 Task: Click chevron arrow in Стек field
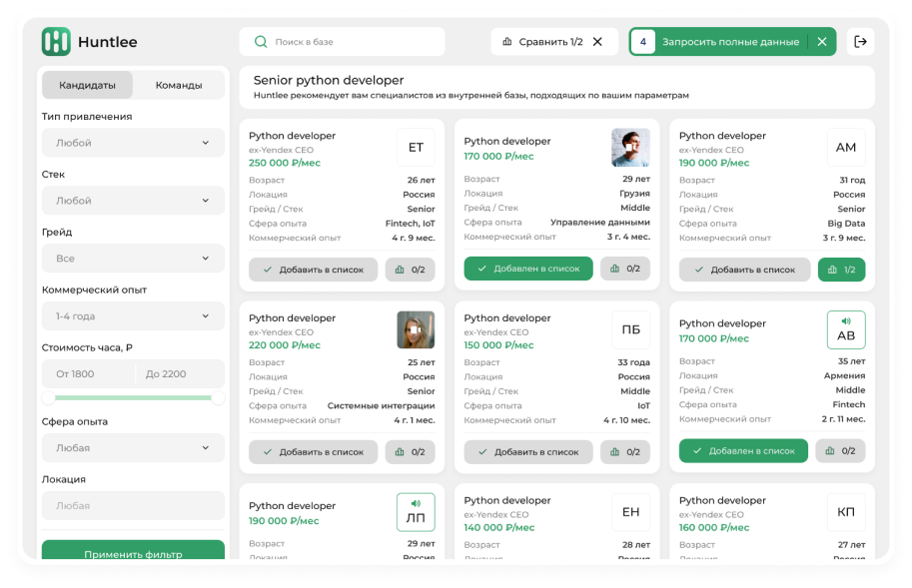206,201
